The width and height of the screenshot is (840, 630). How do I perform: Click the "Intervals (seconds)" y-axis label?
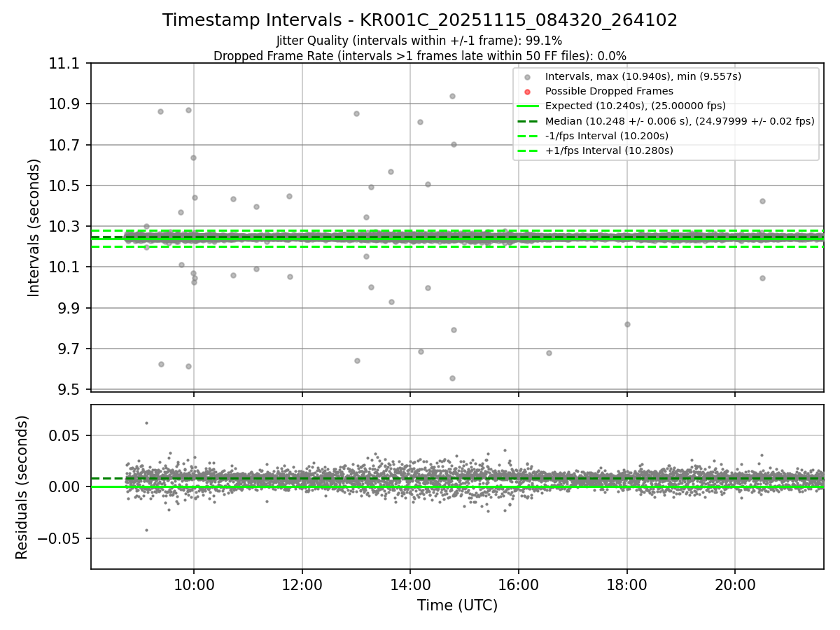34,227
